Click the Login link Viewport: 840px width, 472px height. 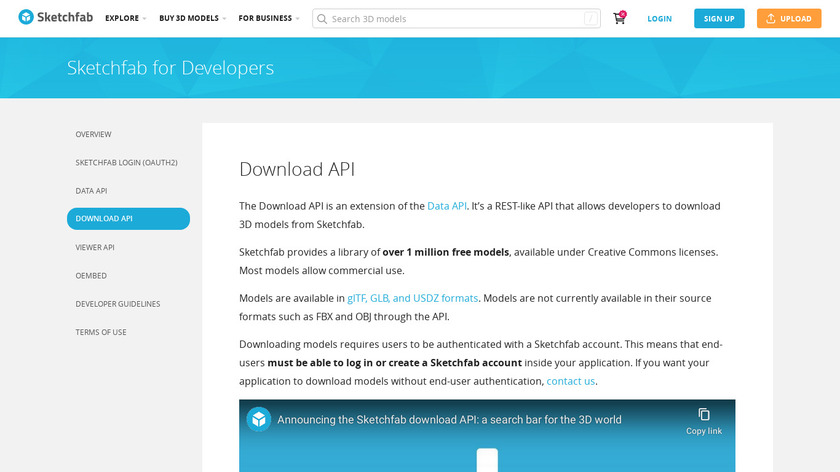coord(659,19)
